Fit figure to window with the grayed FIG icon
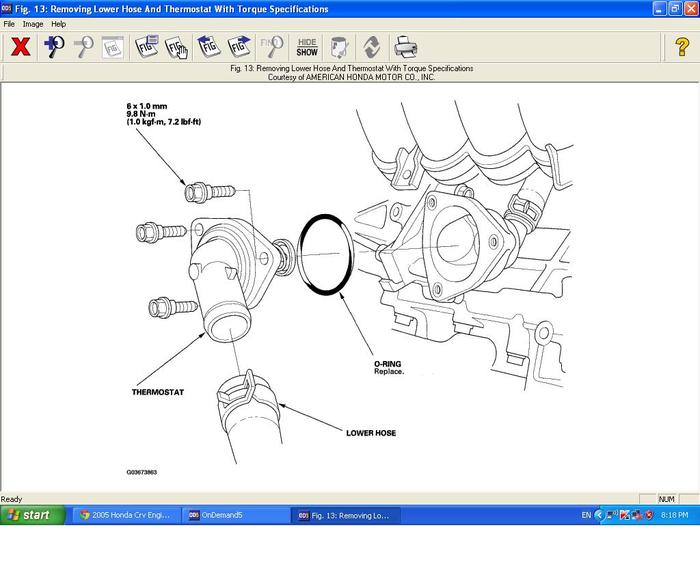Viewport: 700px width, 571px height. 113,47
